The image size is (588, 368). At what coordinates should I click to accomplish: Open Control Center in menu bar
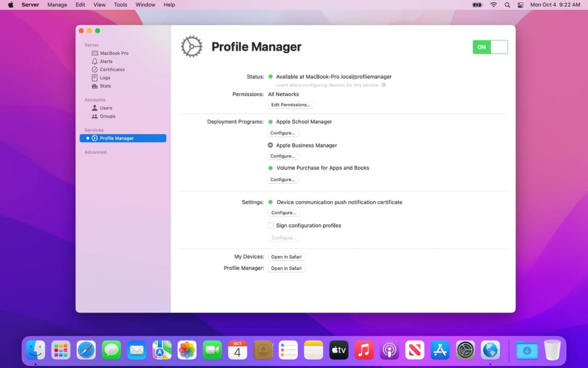520,5
